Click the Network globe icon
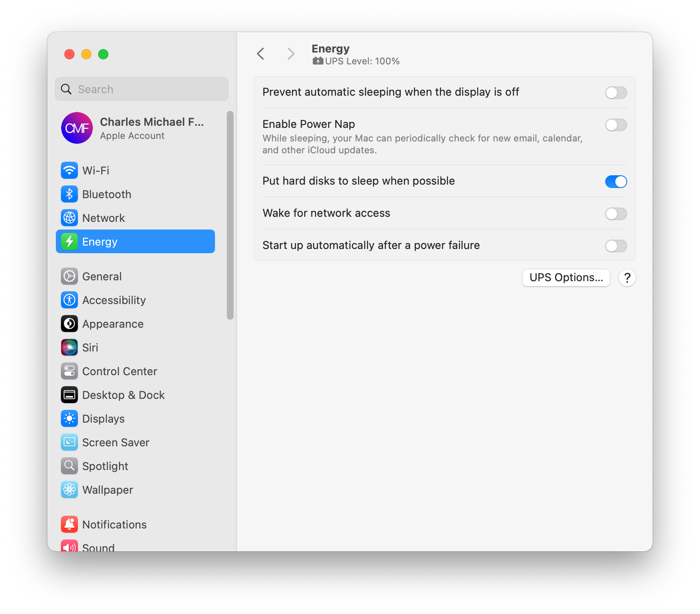Viewport: 700px width, 614px height. point(69,218)
